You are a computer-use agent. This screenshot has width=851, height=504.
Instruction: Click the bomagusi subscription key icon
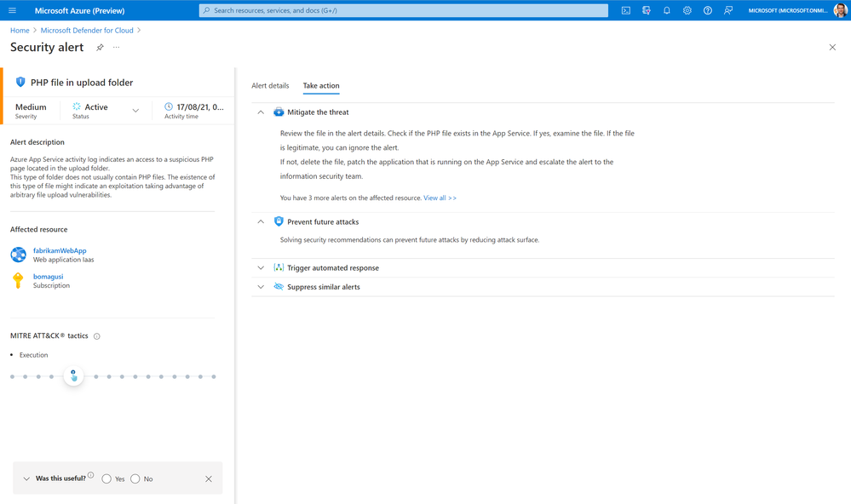(x=18, y=280)
